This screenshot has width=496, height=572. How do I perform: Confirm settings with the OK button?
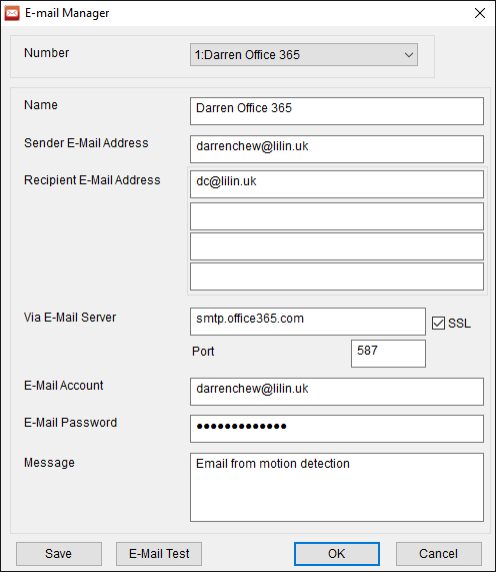[x=337, y=554]
